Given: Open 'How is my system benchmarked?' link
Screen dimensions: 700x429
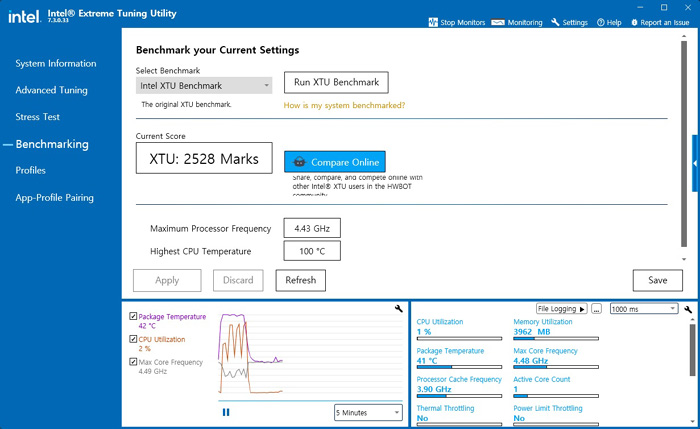Looking at the screenshot, I should [344, 105].
